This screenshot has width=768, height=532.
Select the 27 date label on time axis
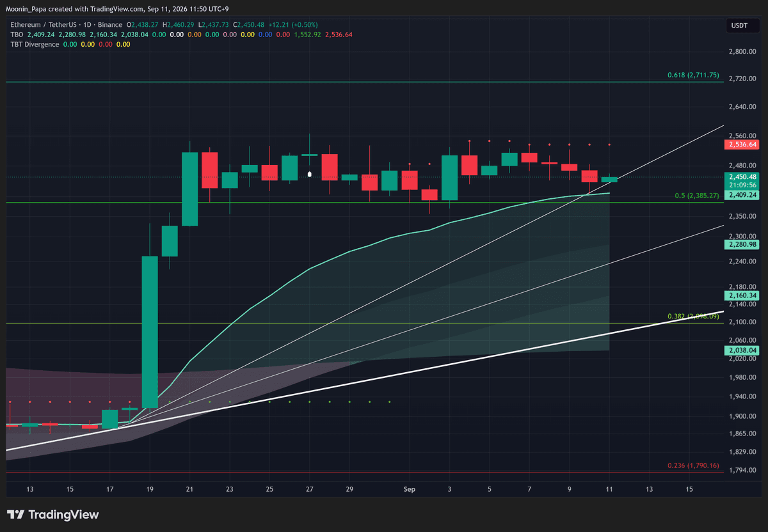[310, 489]
